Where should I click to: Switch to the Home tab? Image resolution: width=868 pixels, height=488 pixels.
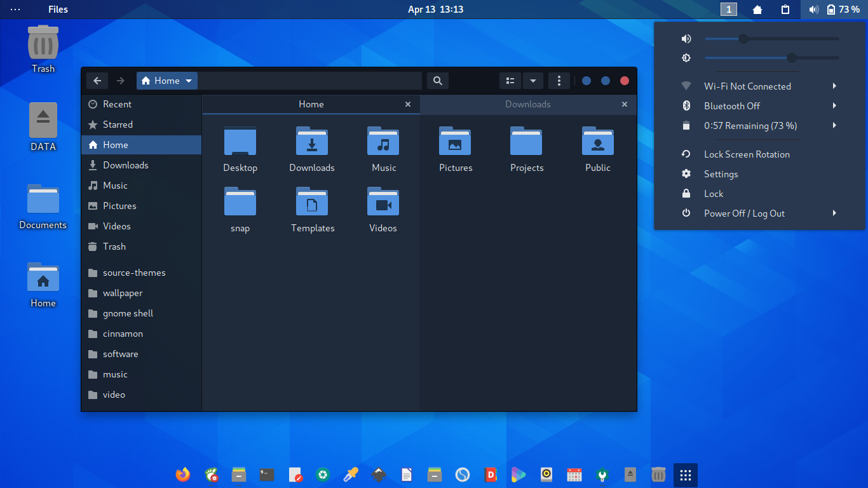(x=311, y=104)
